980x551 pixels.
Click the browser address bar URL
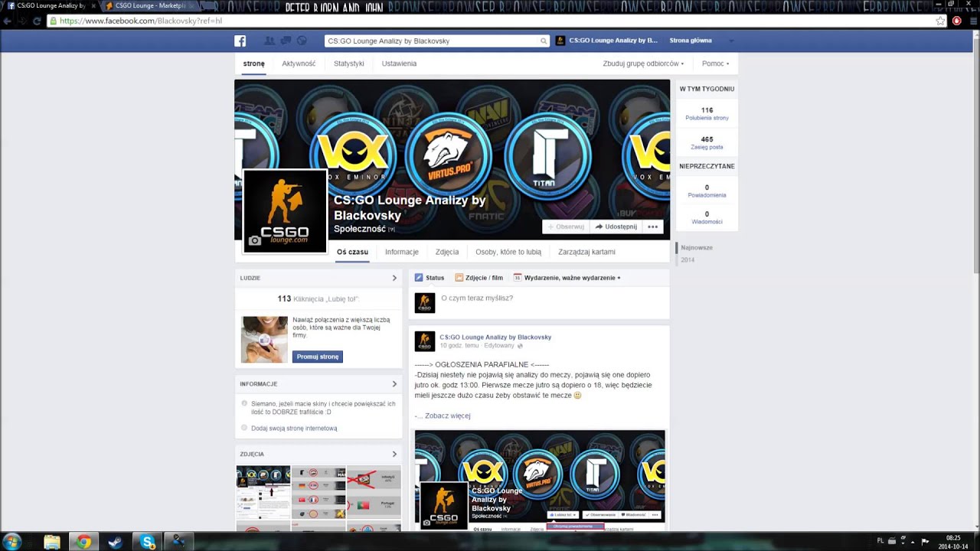pyautogui.click(x=141, y=21)
